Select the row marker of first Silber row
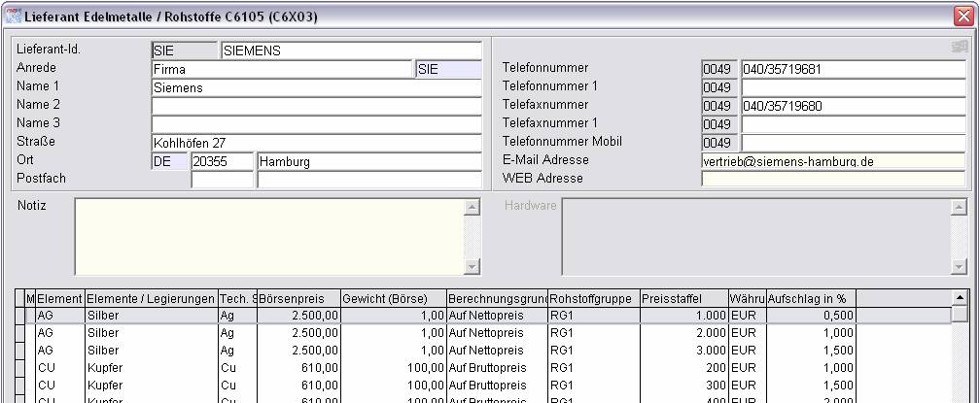Image resolution: width=980 pixels, height=403 pixels. pos(20,316)
